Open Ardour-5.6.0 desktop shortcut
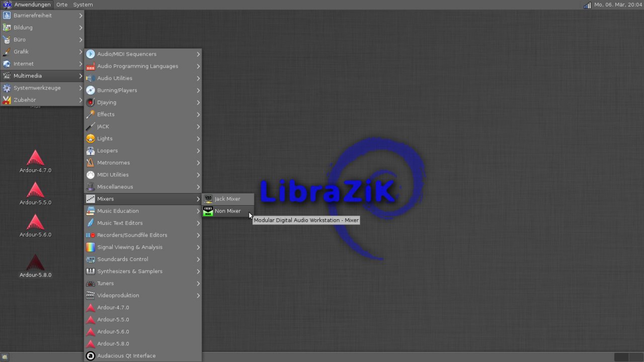The image size is (644, 362). point(35,226)
